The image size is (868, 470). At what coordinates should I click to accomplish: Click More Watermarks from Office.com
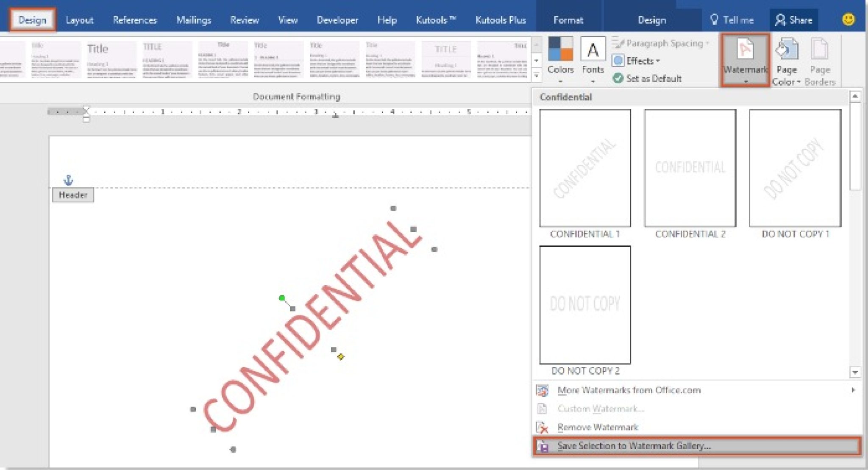click(629, 390)
